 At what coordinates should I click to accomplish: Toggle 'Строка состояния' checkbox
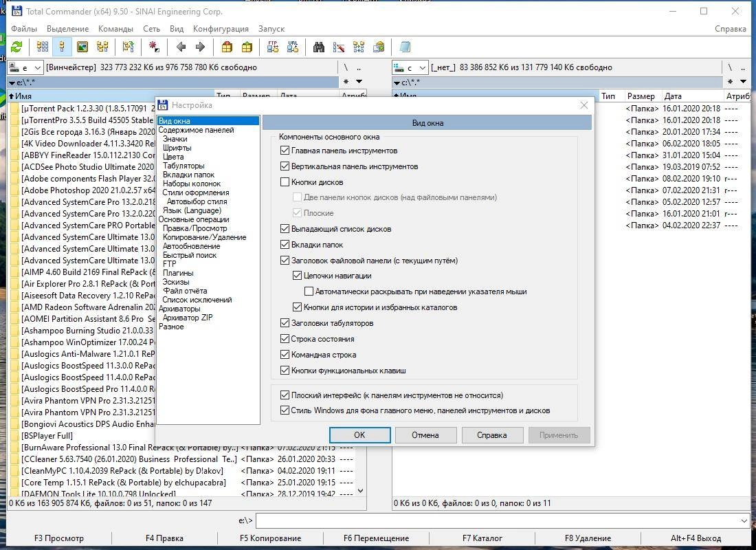[285, 339]
